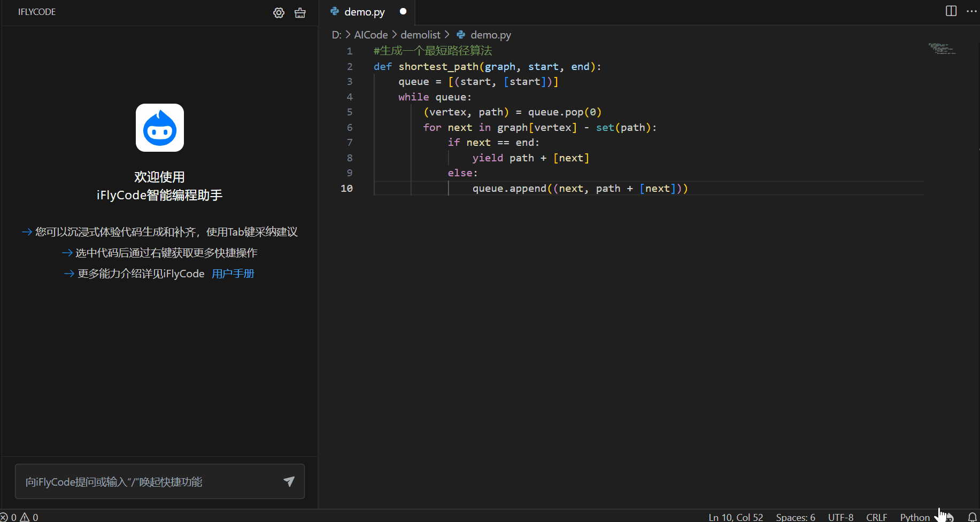
Task: Clear the chat with the broom icon
Action: point(300,13)
